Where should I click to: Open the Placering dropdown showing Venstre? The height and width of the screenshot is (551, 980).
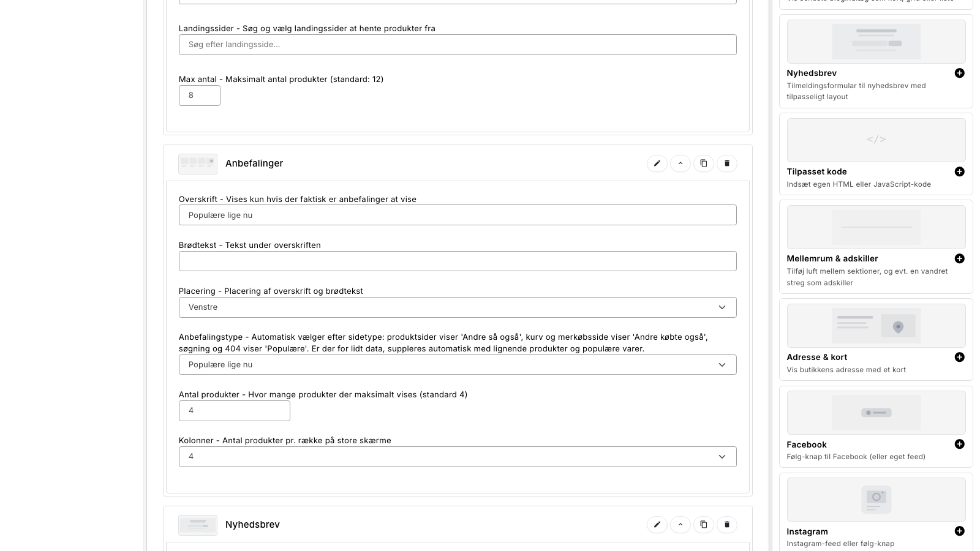point(458,307)
